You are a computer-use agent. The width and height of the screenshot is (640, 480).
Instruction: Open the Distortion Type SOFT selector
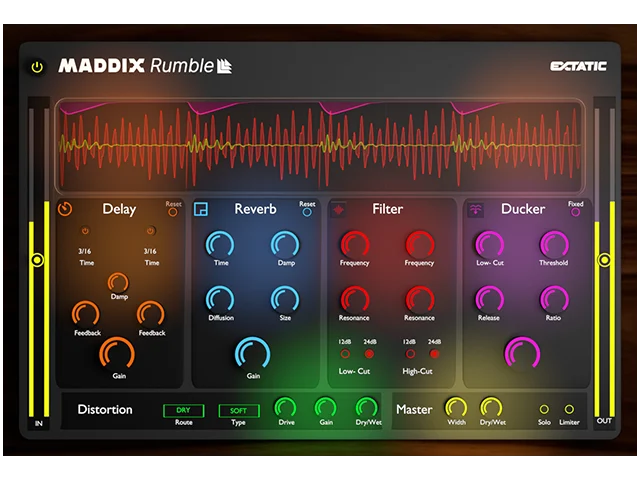pos(239,411)
